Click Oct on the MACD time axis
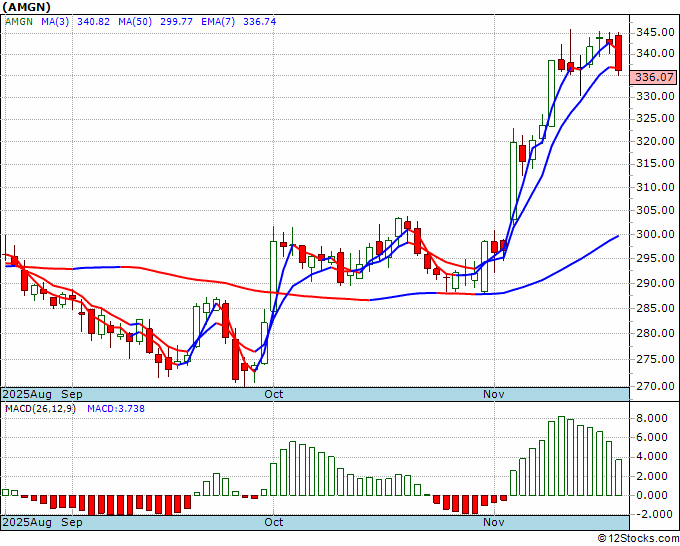The image size is (680, 546). point(274,522)
